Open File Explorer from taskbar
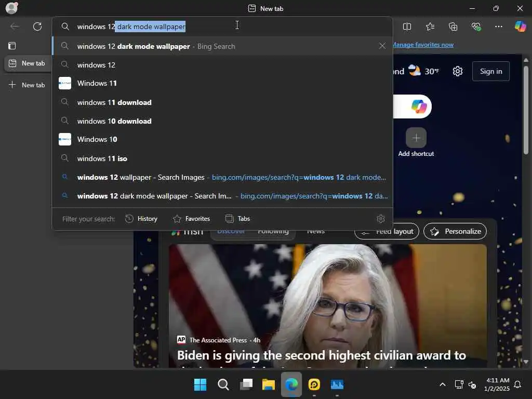This screenshot has width=532, height=399. [x=269, y=384]
